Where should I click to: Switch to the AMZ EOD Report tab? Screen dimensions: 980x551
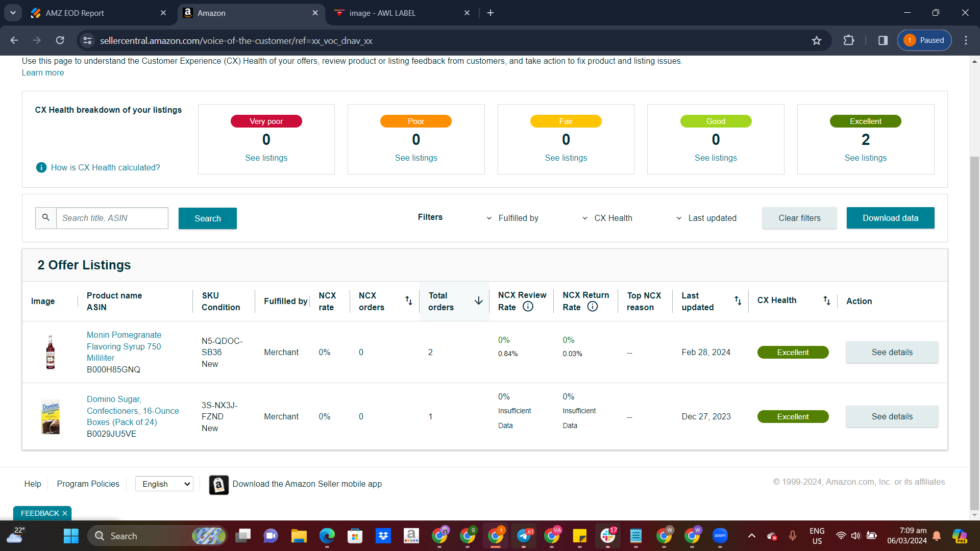pos(99,13)
